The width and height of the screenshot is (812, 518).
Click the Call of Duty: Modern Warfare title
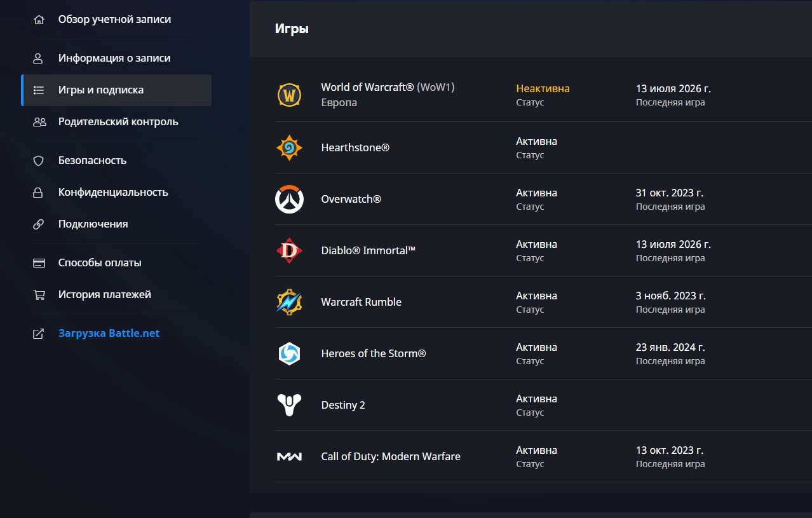(391, 456)
